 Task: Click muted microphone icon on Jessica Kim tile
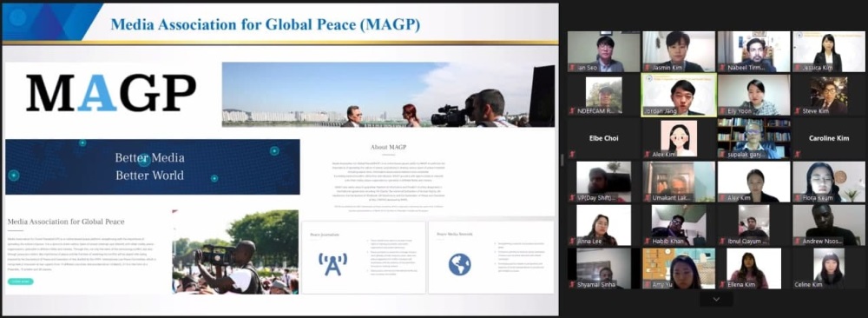(798, 68)
